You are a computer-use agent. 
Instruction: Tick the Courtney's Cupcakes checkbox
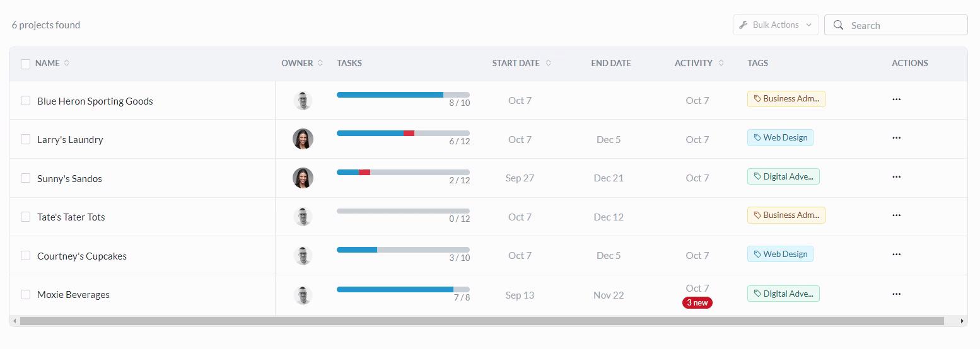(25, 255)
